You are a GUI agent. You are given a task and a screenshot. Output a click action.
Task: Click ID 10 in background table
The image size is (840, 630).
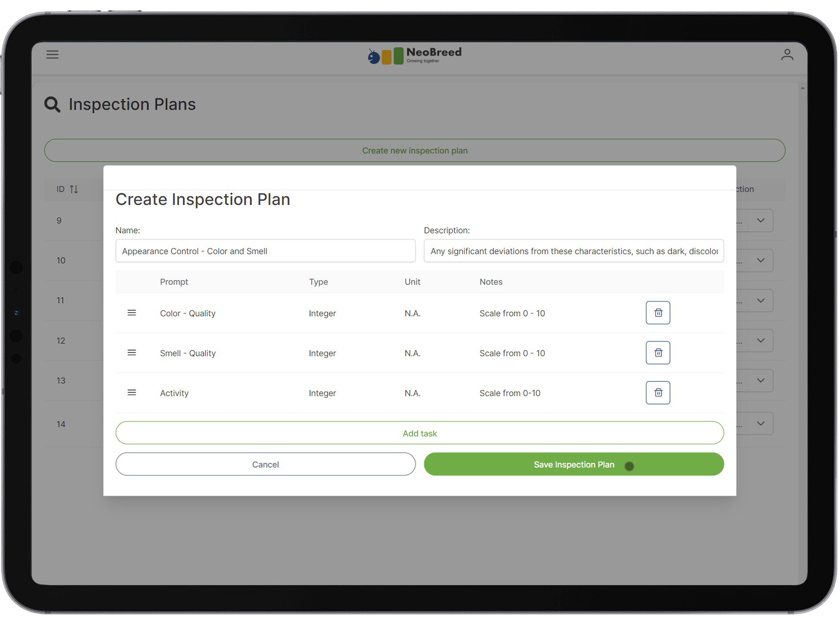[61, 261]
